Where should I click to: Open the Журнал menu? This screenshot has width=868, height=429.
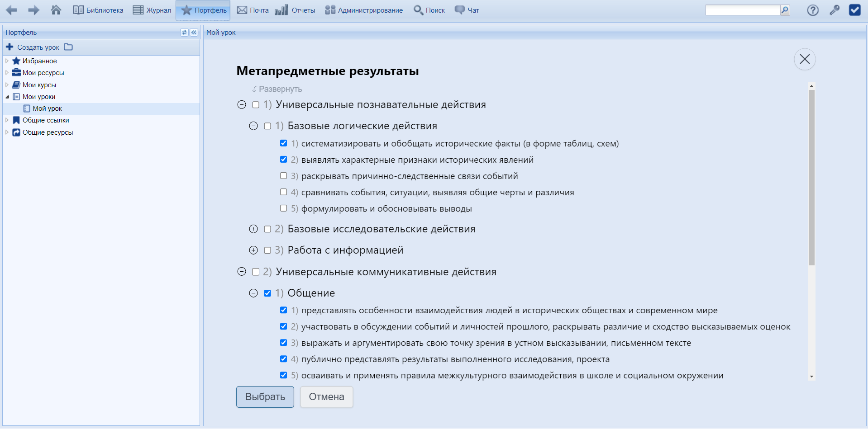pos(152,10)
